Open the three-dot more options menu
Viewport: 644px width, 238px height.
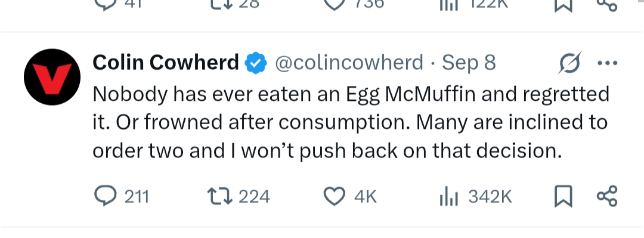pyautogui.click(x=608, y=63)
